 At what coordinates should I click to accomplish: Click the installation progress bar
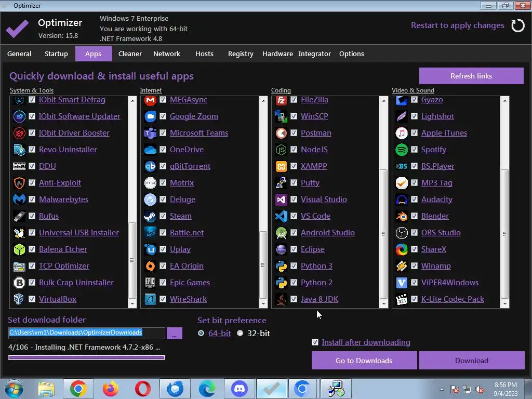87,357
